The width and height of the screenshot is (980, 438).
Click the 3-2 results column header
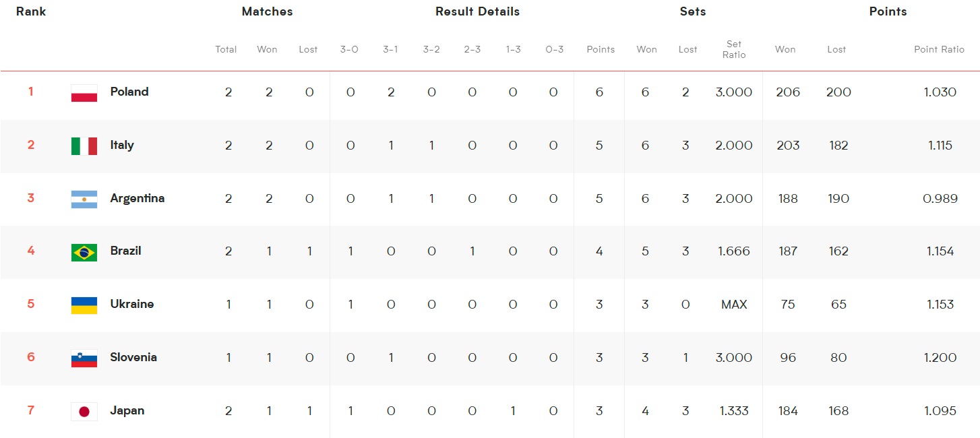coord(431,49)
